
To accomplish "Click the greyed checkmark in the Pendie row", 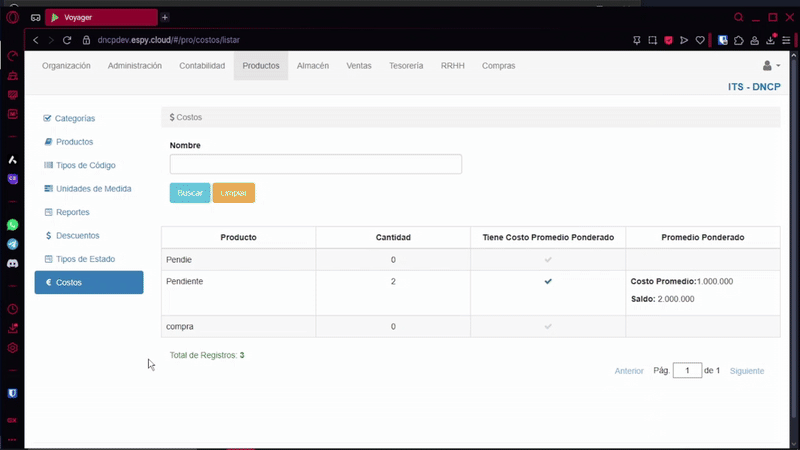I will (548, 260).
